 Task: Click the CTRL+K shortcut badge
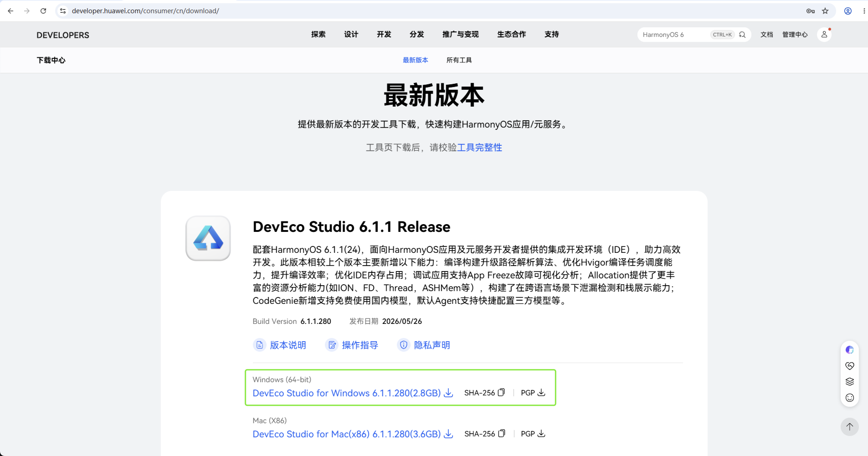pyautogui.click(x=722, y=35)
